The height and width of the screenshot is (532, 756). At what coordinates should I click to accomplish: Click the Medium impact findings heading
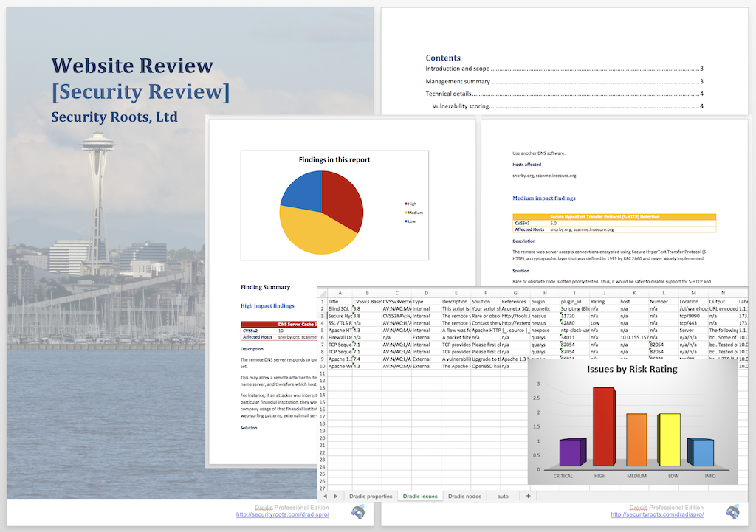pos(544,198)
